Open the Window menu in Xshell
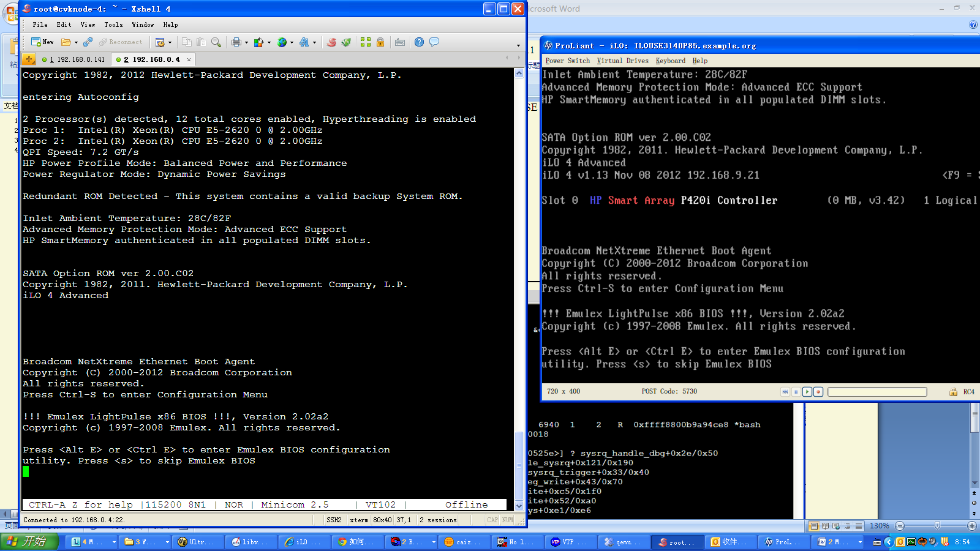This screenshot has width=980, height=551. (143, 25)
